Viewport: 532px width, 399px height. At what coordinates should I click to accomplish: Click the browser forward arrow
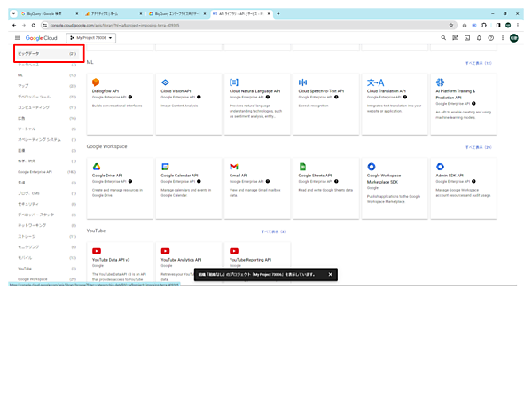pyautogui.click(x=24, y=25)
